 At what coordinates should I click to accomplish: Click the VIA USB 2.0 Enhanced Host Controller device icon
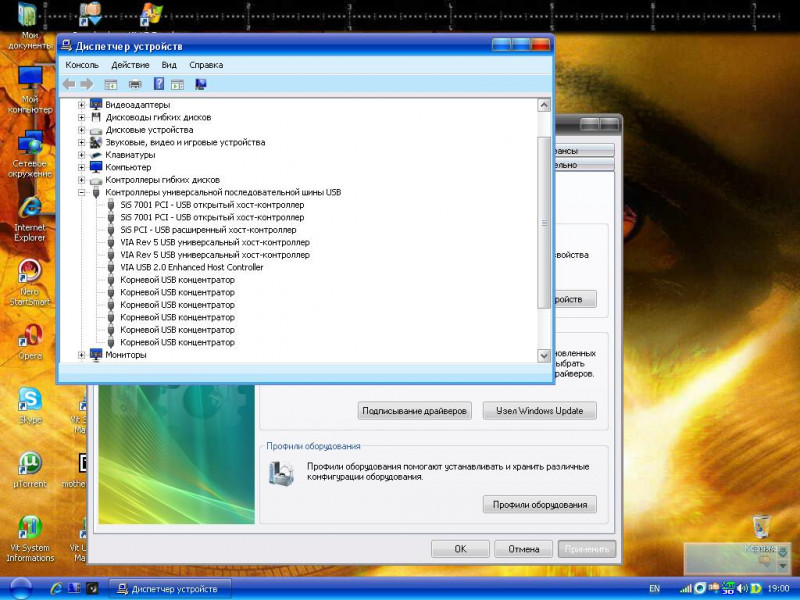pos(111,267)
